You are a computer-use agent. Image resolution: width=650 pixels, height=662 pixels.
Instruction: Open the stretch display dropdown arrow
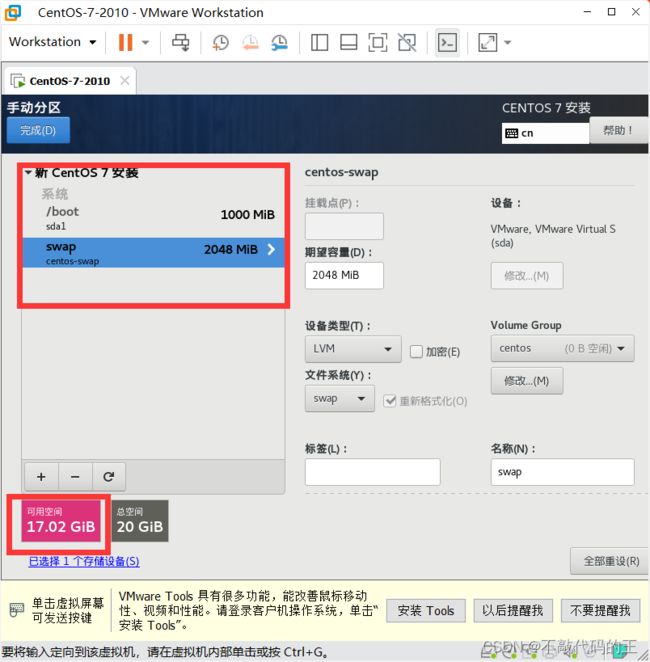[508, 42]
